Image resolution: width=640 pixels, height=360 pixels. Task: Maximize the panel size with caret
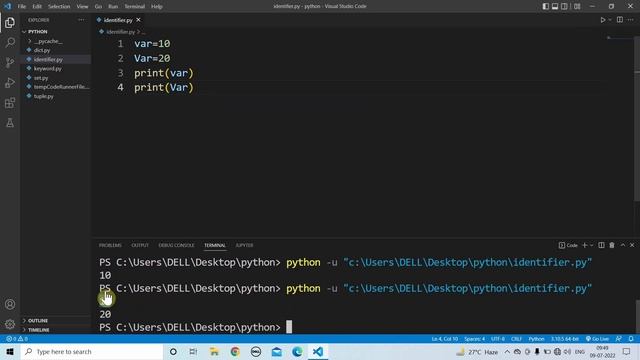(622, 245)
